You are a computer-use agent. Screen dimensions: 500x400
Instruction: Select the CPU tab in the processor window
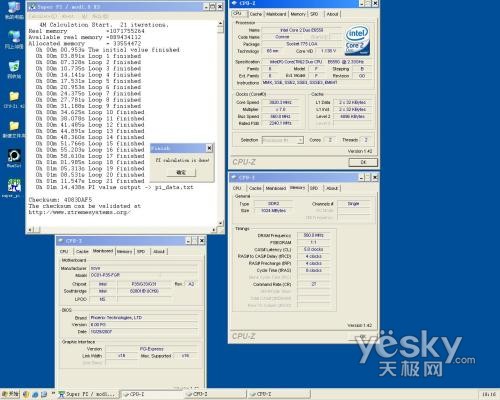(x=237, y=13)
